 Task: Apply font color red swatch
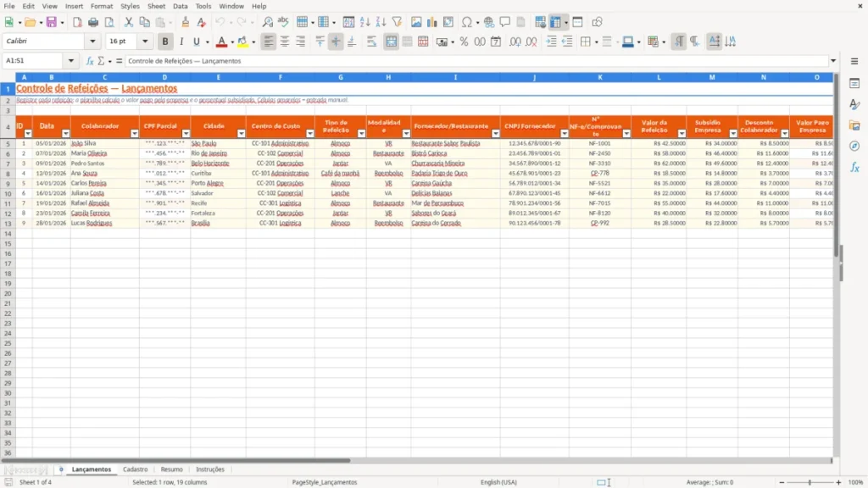pos(221,42)
